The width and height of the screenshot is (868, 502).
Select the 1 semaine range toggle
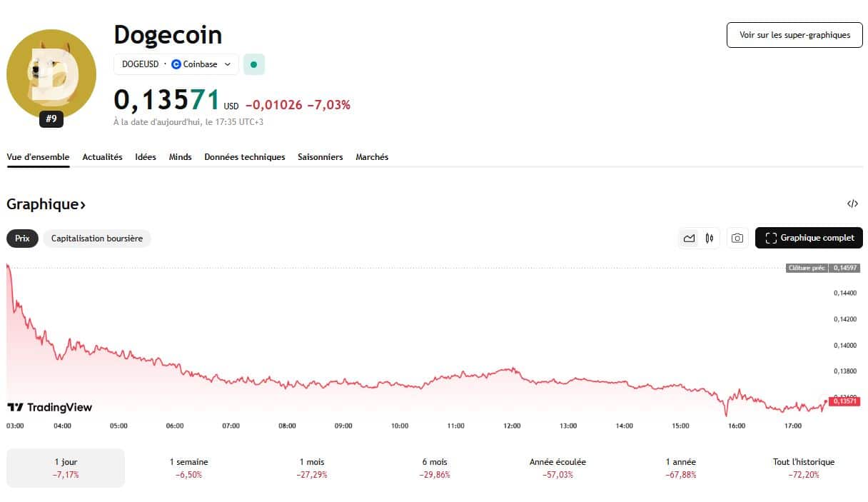[188, 468]
